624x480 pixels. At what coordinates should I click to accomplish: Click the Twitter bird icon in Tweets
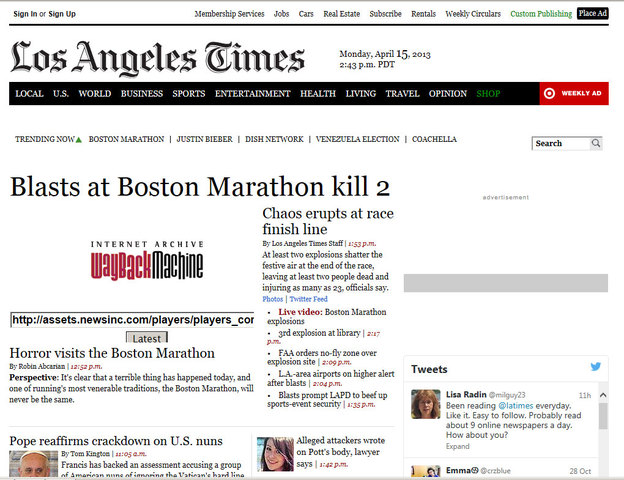click(x=595, y=367)
